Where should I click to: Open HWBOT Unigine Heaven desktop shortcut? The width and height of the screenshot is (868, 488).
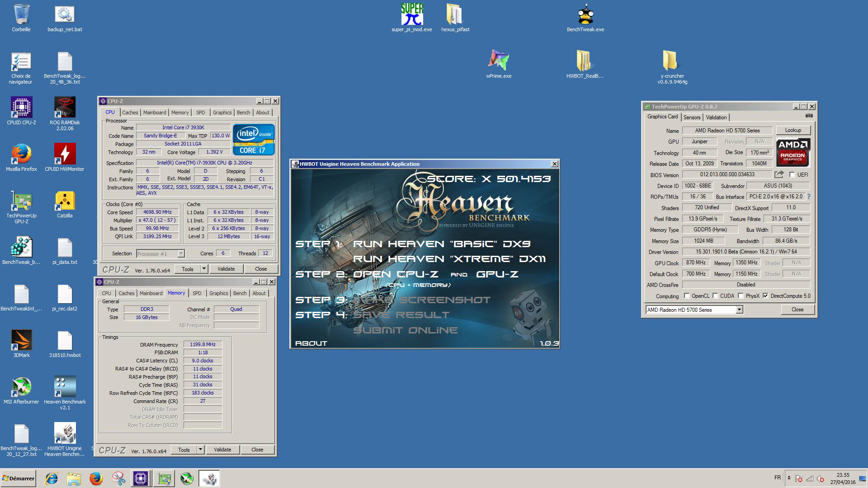[x=65, y=439]
